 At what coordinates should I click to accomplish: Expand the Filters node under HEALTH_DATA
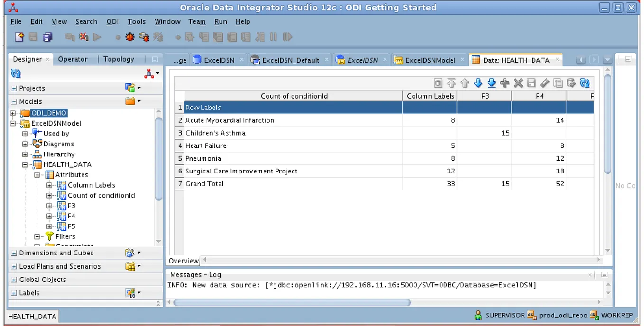[37, 236]
